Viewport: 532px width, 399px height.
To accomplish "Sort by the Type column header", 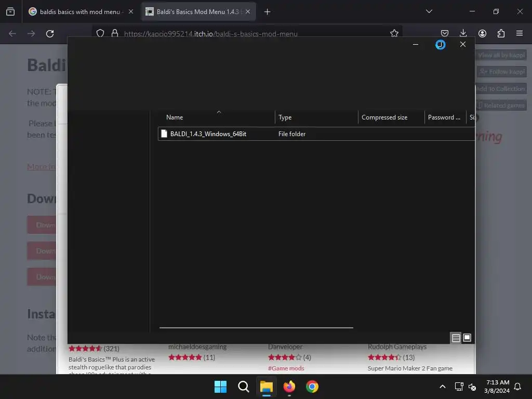I will point(285,117).
